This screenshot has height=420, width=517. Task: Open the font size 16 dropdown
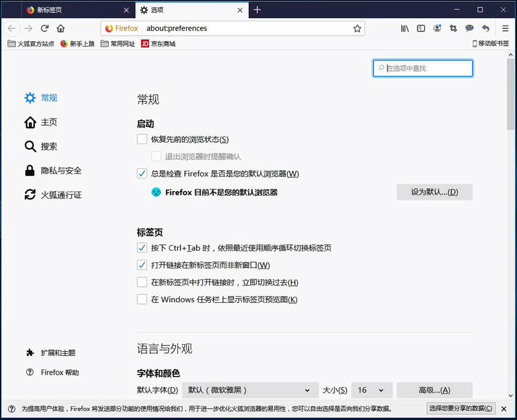tap(372, 390)
